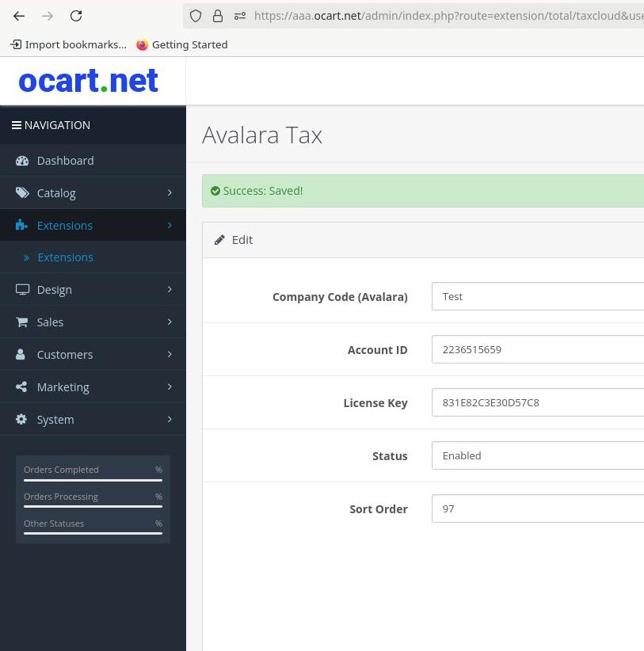Open the Status dropdown showing Enabled
Image resolution: width=644 pixels, height=651 pixels.
point(538,455)
